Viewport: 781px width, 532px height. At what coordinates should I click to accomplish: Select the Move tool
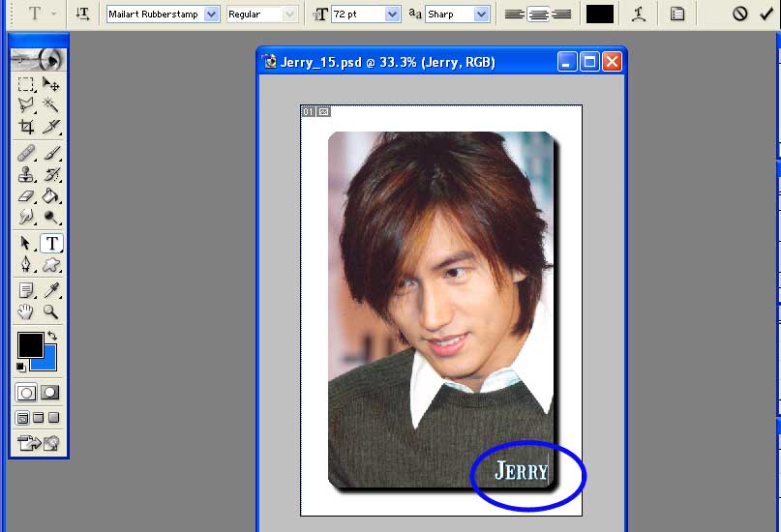point(50,84)
